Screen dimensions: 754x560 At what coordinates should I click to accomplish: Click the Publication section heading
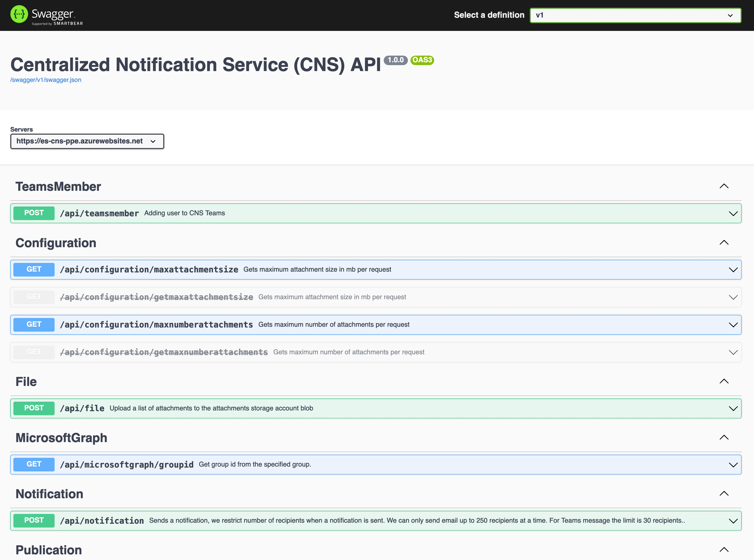click(x=49, y=550)
